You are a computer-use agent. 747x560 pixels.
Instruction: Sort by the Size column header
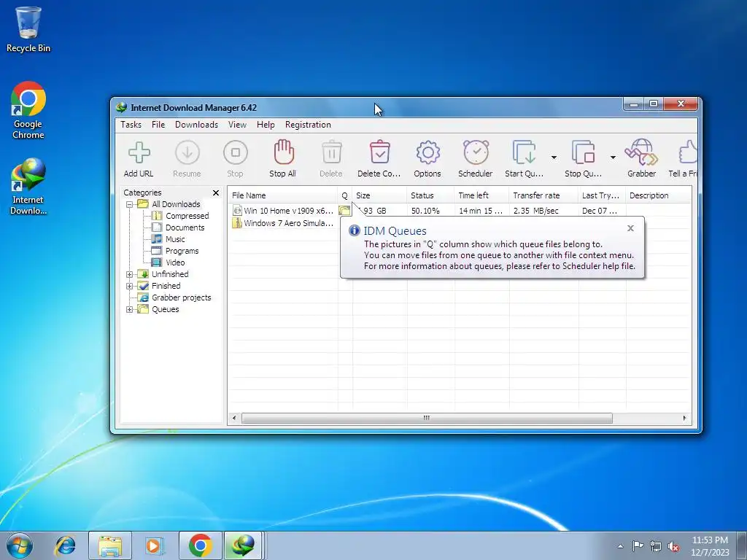[x=379, y=195]
